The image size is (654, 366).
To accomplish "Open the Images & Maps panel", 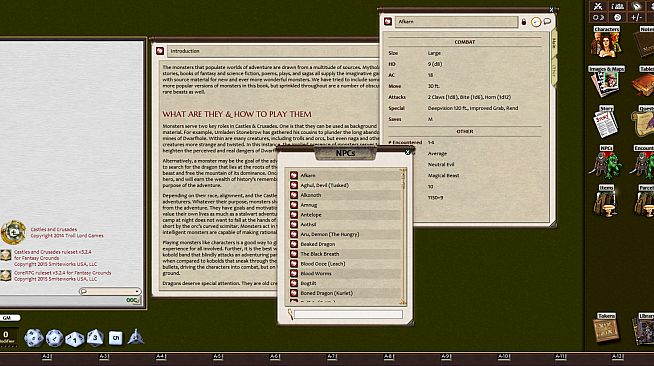I will 606,81.
